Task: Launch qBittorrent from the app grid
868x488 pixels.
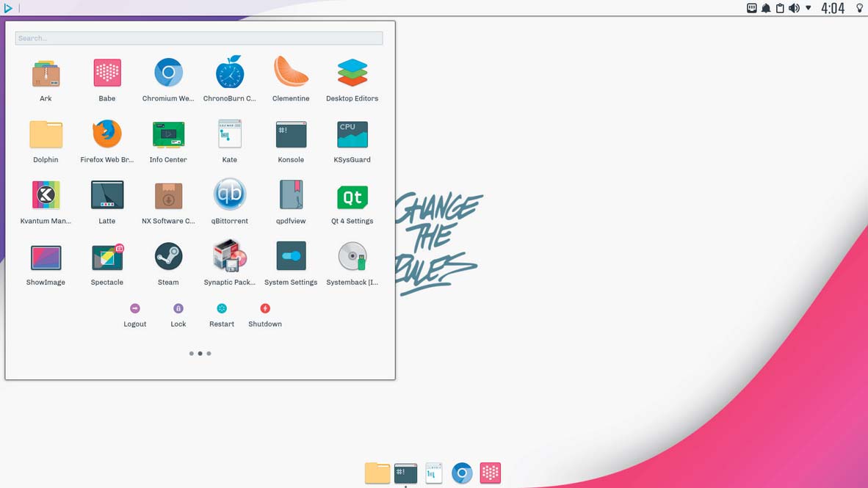Action: 230,194
